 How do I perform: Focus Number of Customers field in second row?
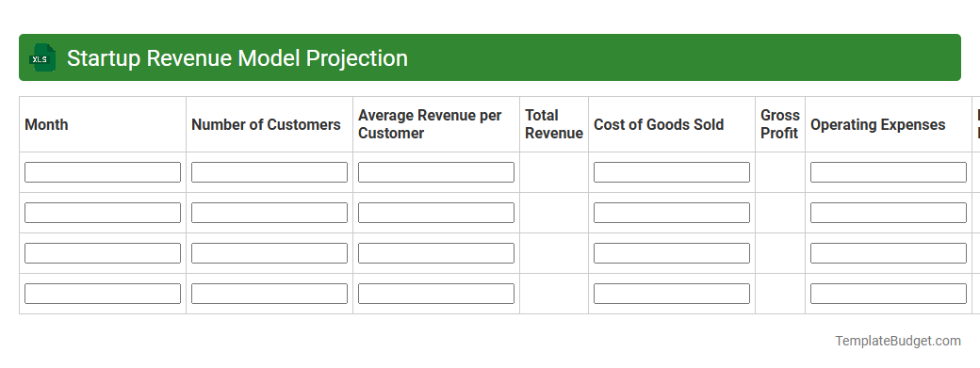(269, 213)
